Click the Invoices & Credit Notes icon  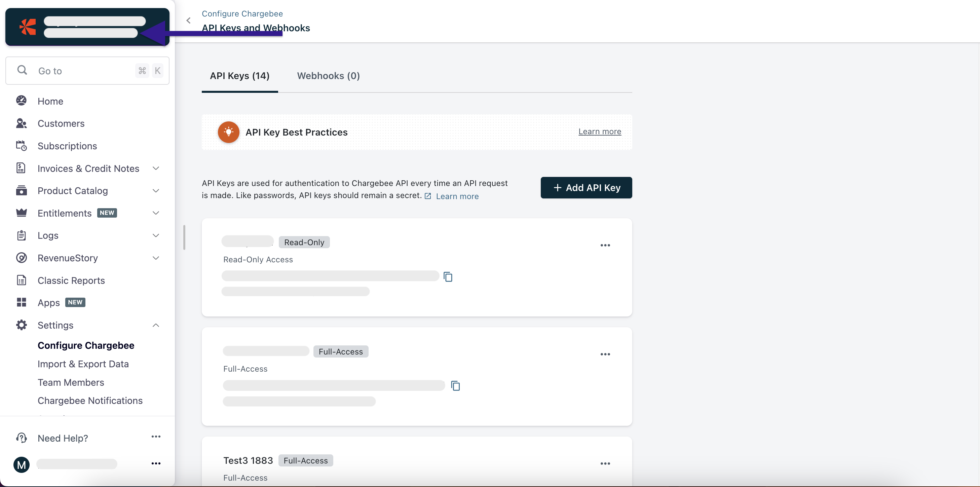(21, 168)
